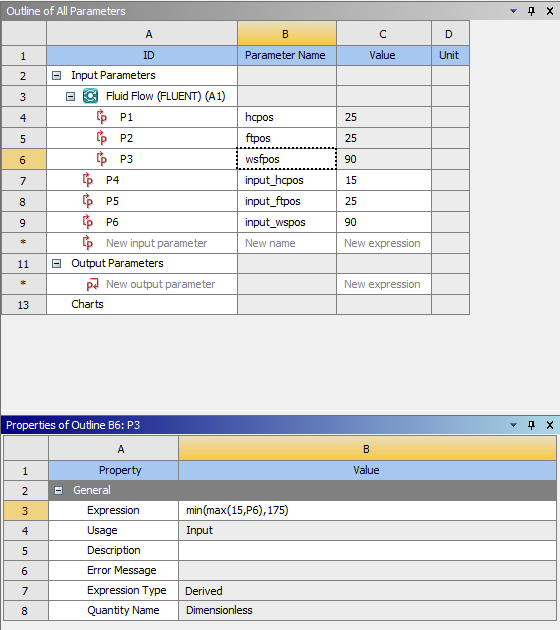This screenshot has height=630, width=560.
Task: Collapse the Fluid Flow (FLUENT) (A1) node
Action: (x=70, y=96)
